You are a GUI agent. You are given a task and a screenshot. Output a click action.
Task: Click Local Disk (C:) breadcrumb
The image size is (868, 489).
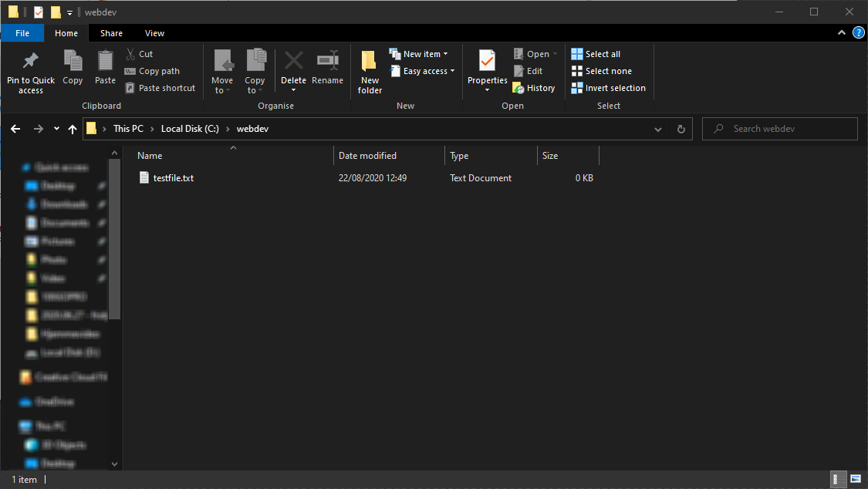[x=190, y=128]
